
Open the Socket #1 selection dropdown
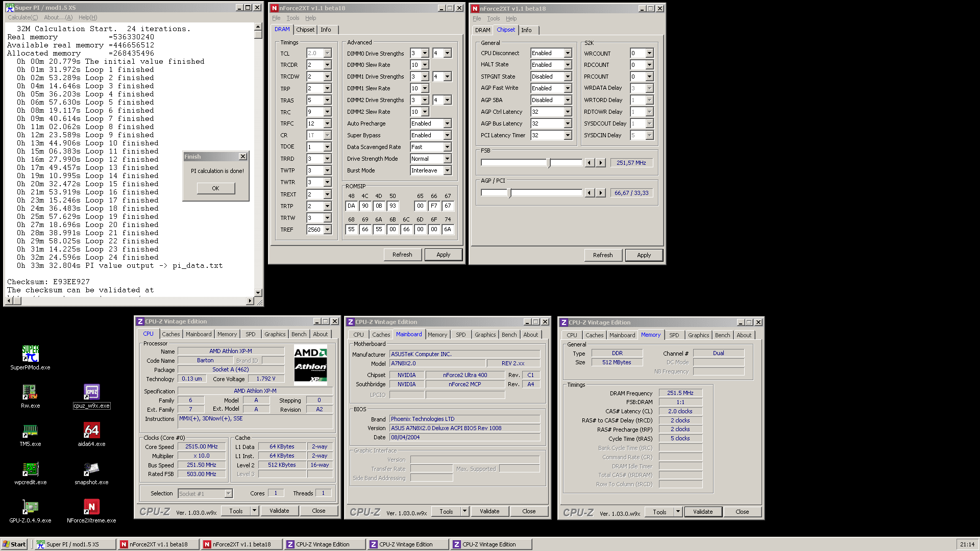(x=228, y=493)
